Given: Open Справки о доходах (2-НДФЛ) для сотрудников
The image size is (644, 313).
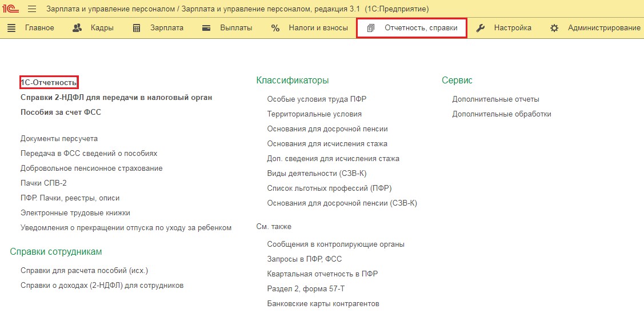Looking at the screenshot, I should 102,286.
